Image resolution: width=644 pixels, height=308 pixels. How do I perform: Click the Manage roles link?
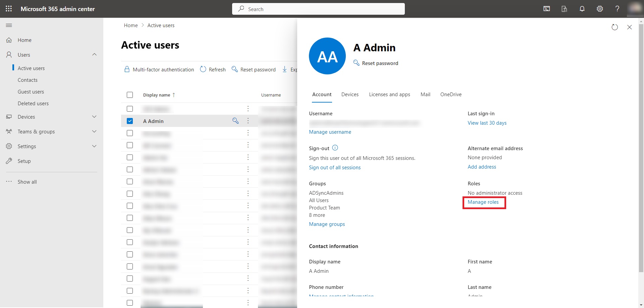coord(483,202)
